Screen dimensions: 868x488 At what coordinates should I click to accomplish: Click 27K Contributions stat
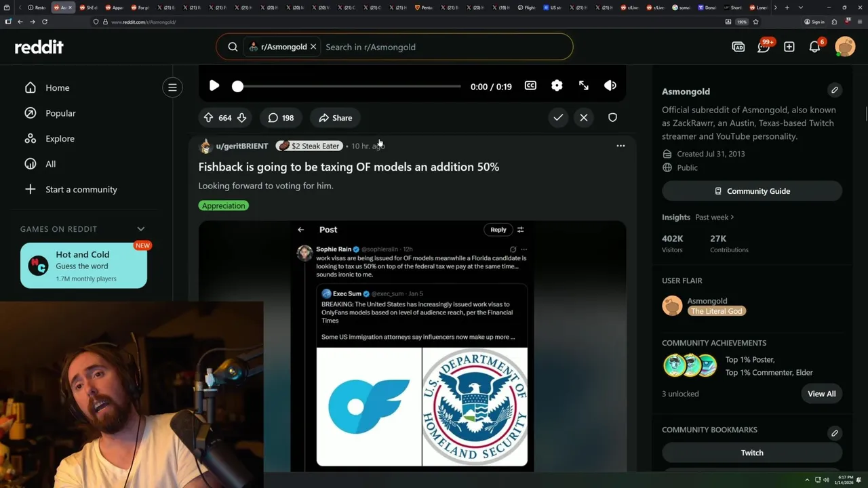click(x=729, y=243)
